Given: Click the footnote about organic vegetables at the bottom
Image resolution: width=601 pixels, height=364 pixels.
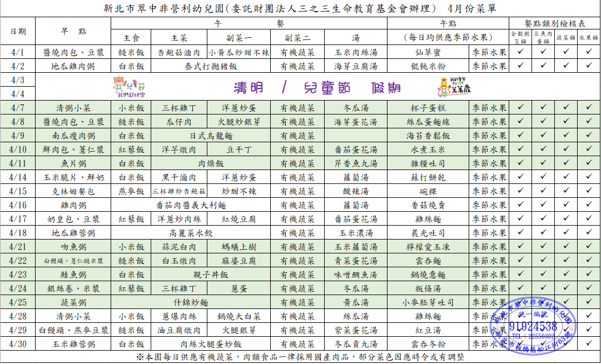Looking at the screenshot, I should tap(300, 357).
